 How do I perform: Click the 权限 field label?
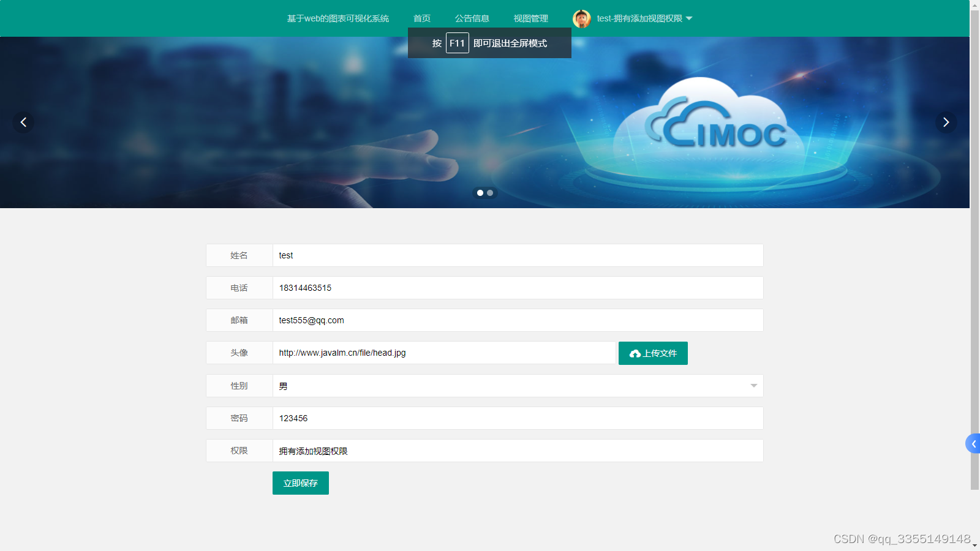click(239, 451)
